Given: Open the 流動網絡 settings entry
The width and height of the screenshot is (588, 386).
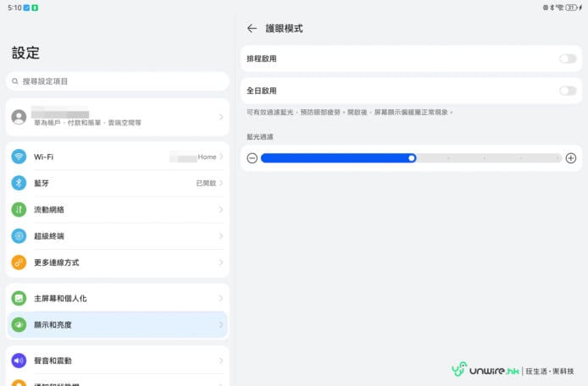Looking at the screenshot, I should pos(117,209).
